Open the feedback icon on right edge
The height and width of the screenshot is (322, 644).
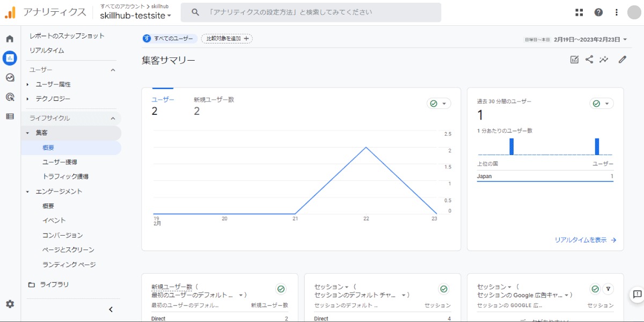pyautogui.click(x=637, y=294)
